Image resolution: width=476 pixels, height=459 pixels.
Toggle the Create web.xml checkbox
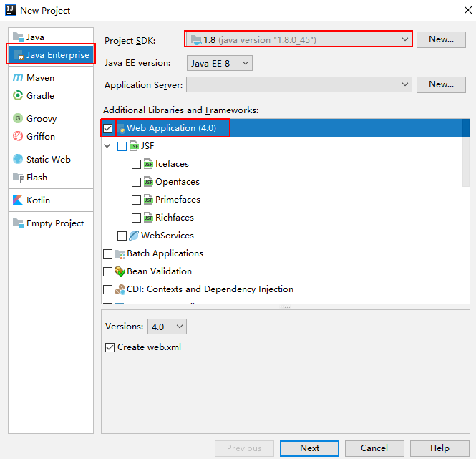[110, 347]
